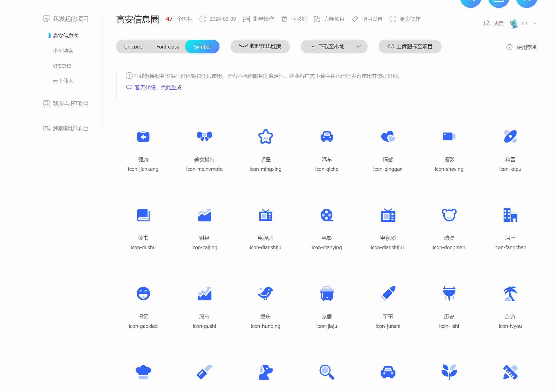Click the 47 个图标 count text
Screen dimensions: 557x392
[x=179, y=19]
